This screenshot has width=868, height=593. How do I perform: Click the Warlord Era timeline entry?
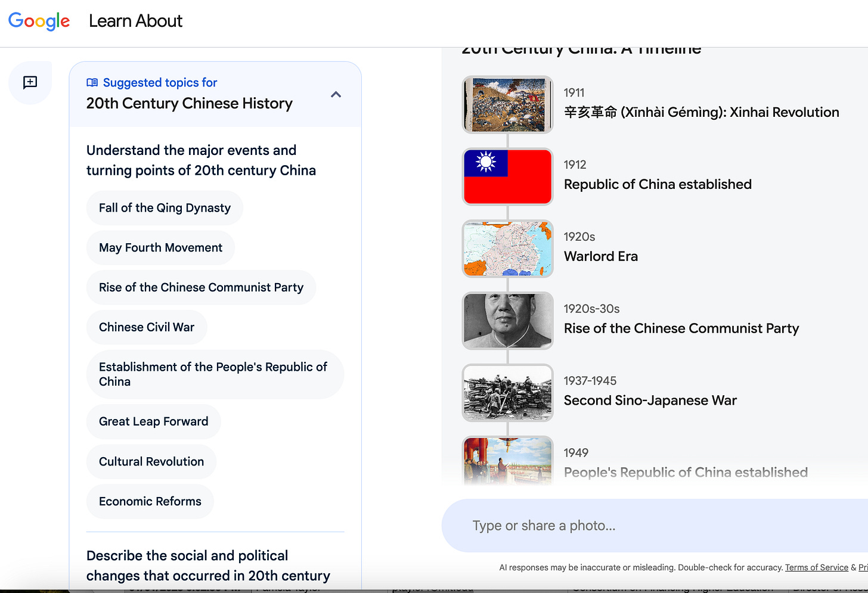tap(601, 257)
